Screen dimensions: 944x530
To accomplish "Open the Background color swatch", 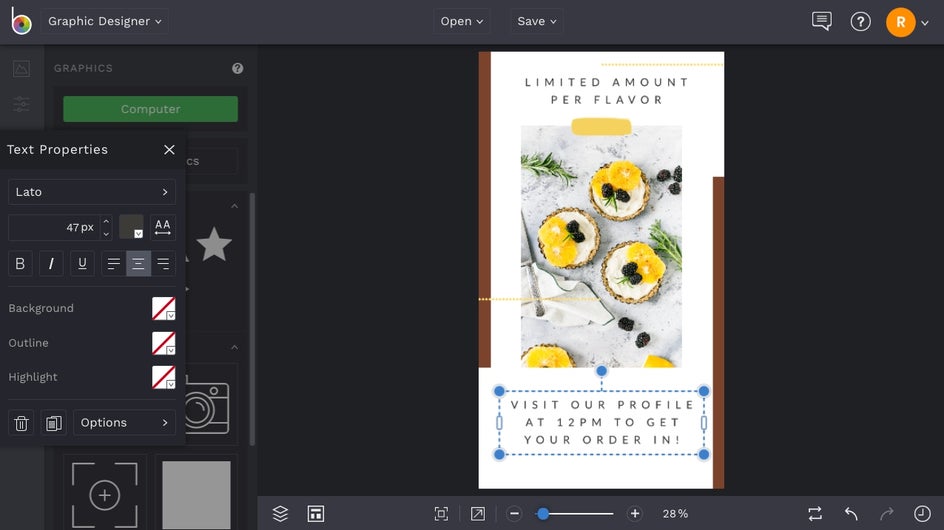I will click(x=163, y=308).
